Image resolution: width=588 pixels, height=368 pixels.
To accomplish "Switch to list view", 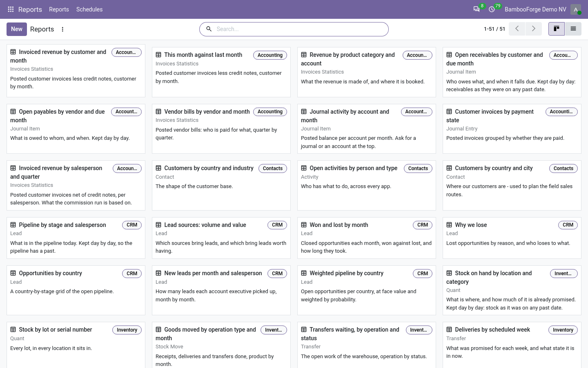I will 573,29.
